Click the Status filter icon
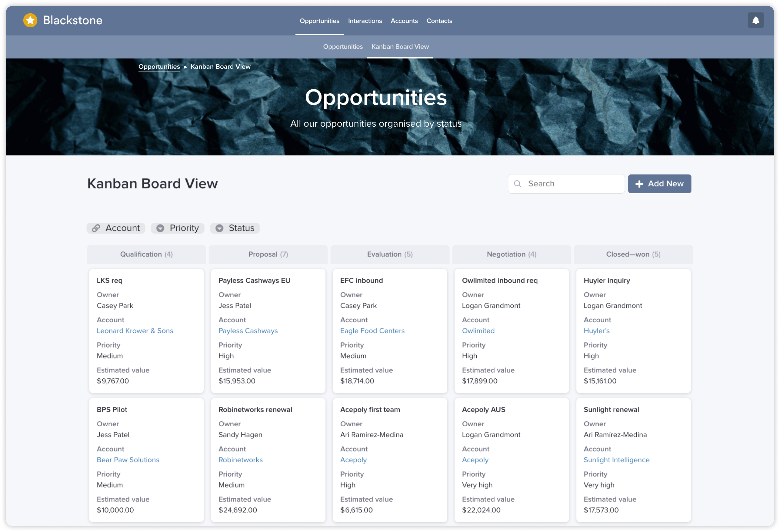Image resolution: width=780 pixels, height=532 pixels. pyautogui.click(x=219, y=228)
